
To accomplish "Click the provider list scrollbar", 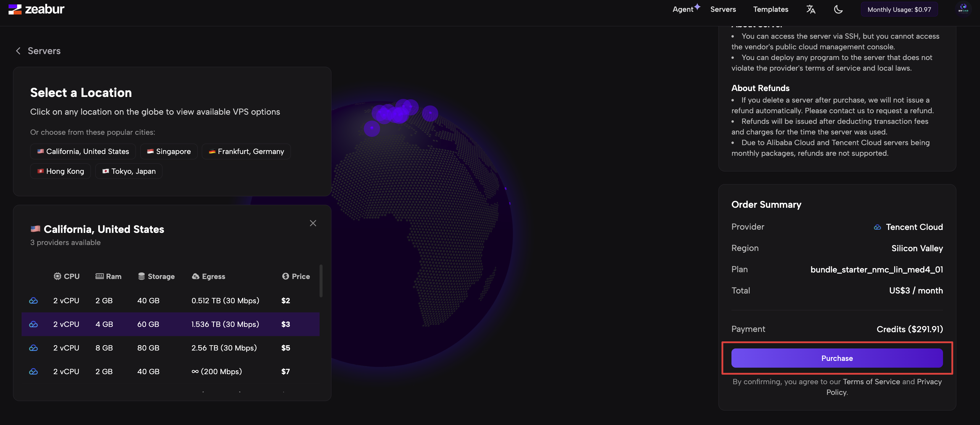I will point(321,281).
